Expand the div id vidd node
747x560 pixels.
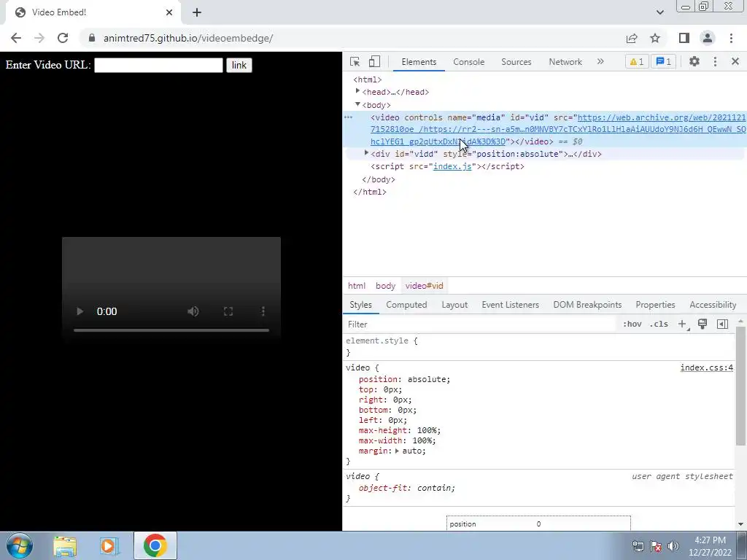click(x=366, y=153)
